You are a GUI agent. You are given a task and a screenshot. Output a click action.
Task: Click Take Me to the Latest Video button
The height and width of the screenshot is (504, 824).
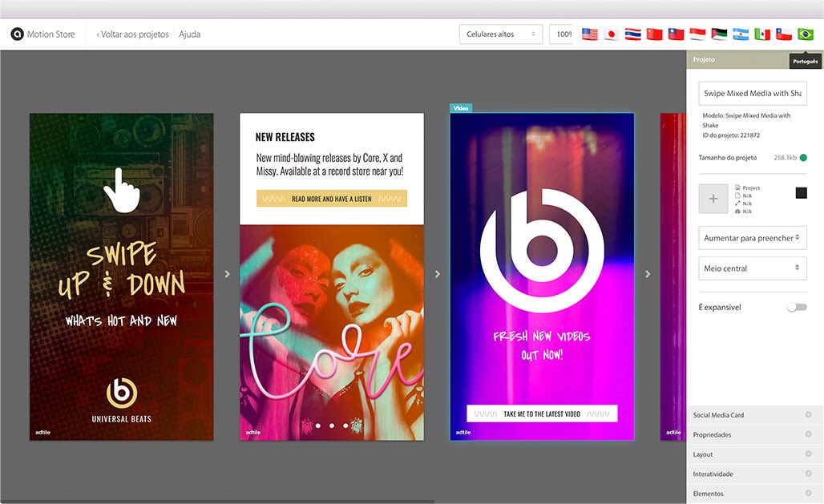tap(542, 413)
